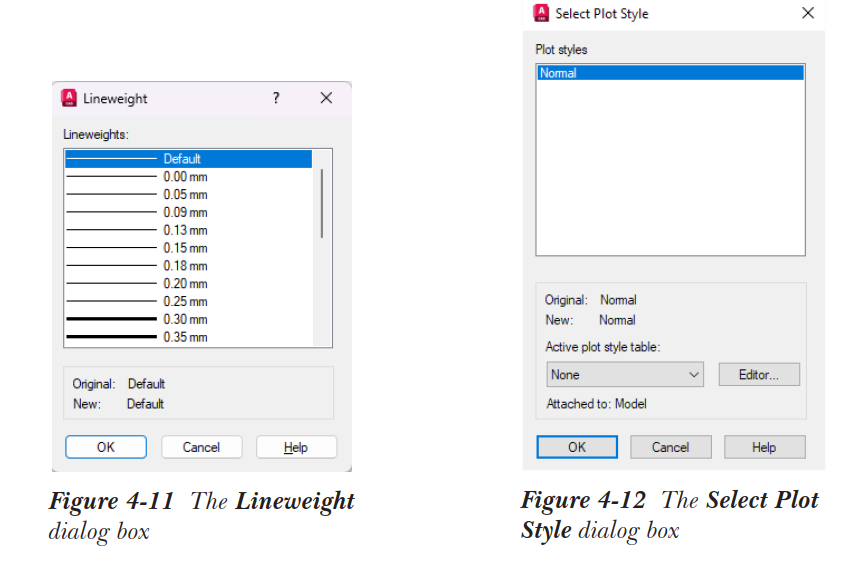Click the AutoCAD icon in Select Plot Style title bar
This screenshot has width=843, height=562.
click(x=541, y=13)
